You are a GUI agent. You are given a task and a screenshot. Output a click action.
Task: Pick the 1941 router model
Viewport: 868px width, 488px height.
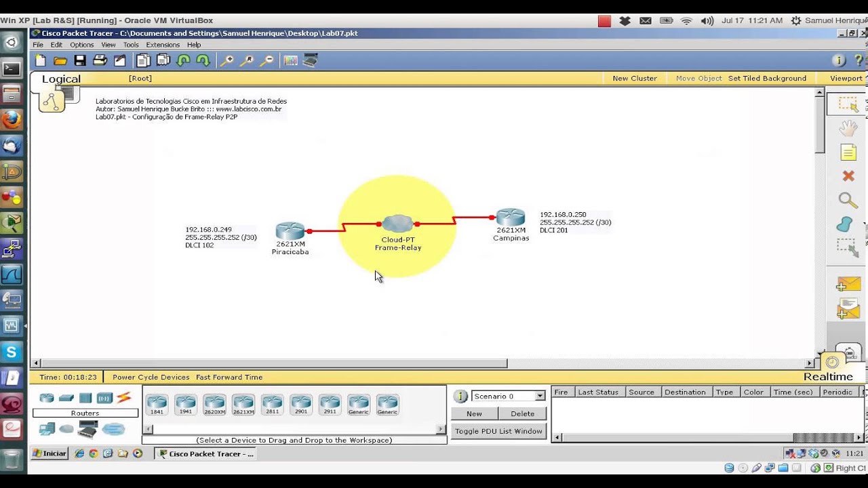tap(185, 405)
